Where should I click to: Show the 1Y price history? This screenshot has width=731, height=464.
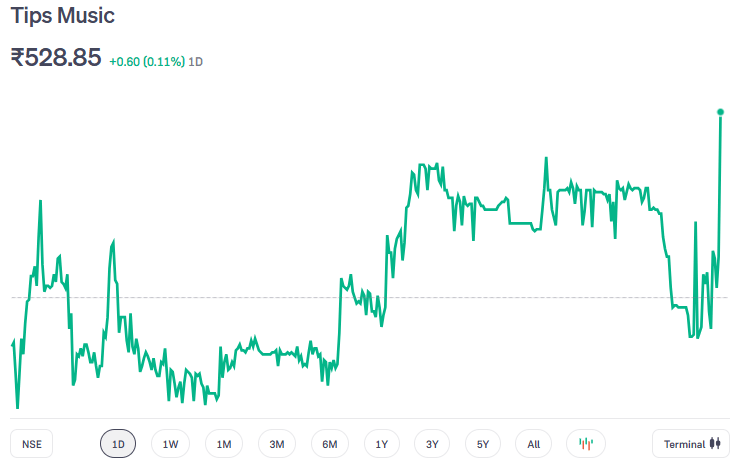click(382, 443)
